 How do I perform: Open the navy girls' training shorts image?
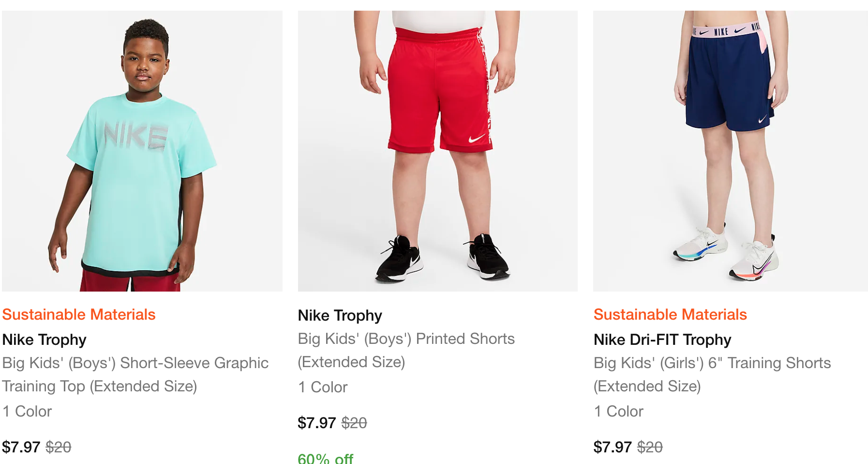[x=730, y=151]
